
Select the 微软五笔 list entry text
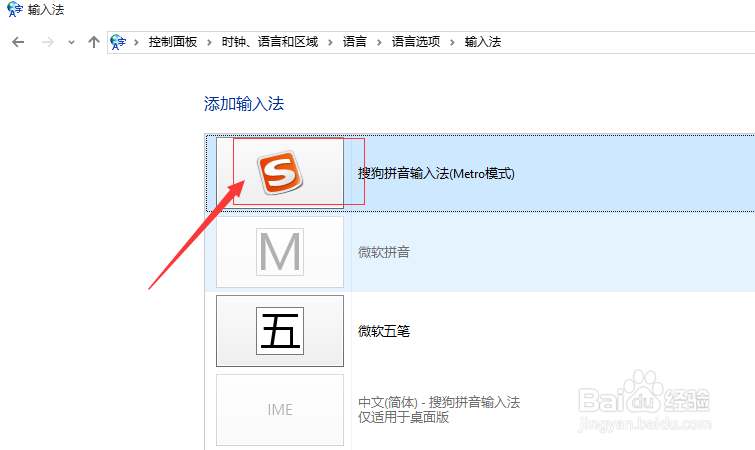(384, 331)
